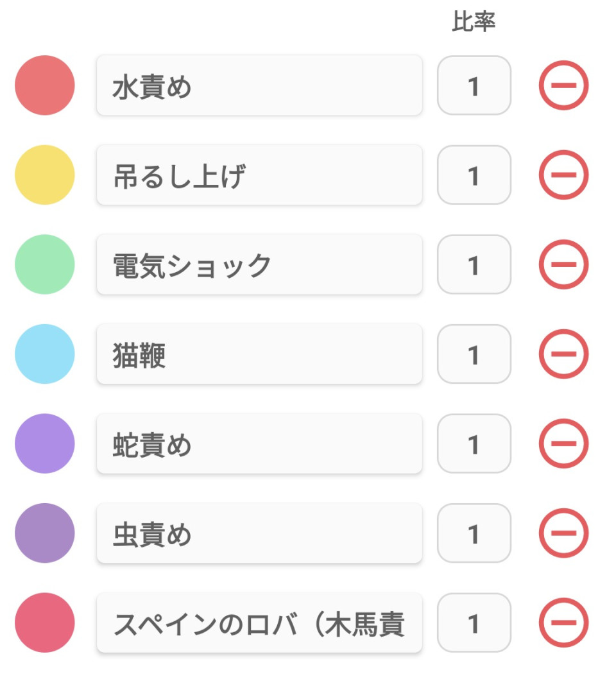Click the pink swatch for スペインのロバ

point(45,622)
